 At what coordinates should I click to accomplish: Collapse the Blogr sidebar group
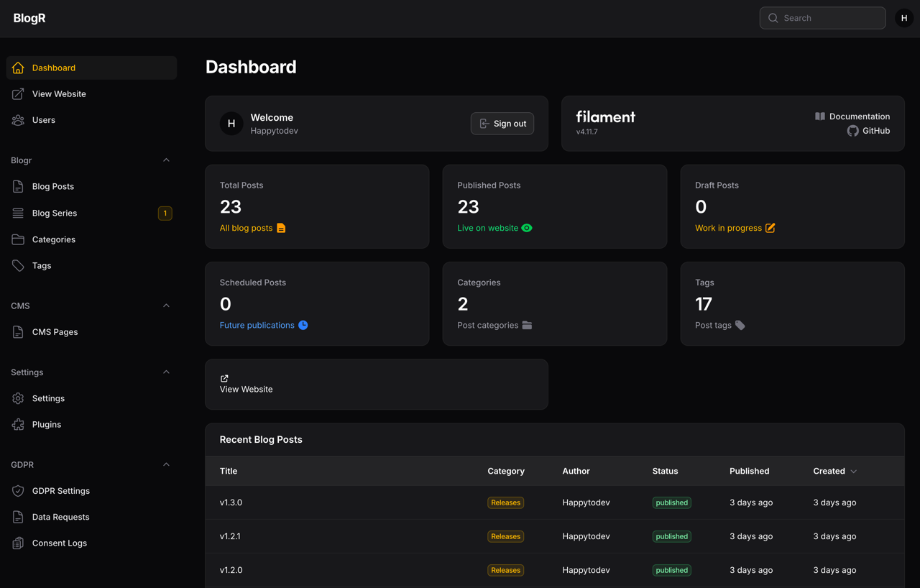point(166,160)
